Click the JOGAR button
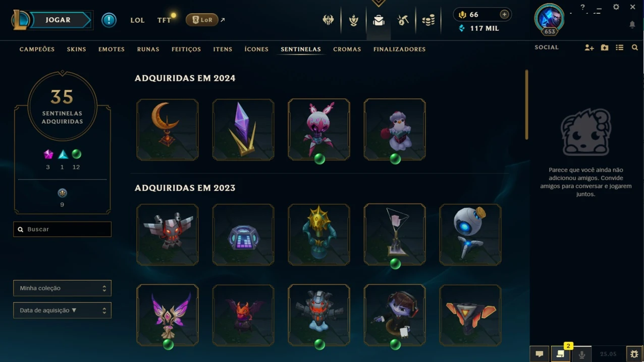Screen dimensions: 644x362 point(58,20)
